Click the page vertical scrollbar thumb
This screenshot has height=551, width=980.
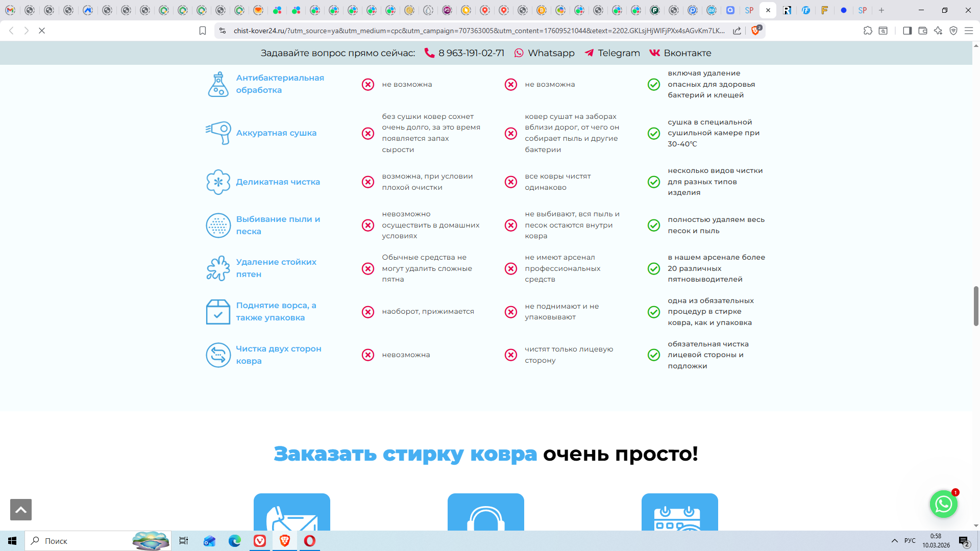pos(976,306)
